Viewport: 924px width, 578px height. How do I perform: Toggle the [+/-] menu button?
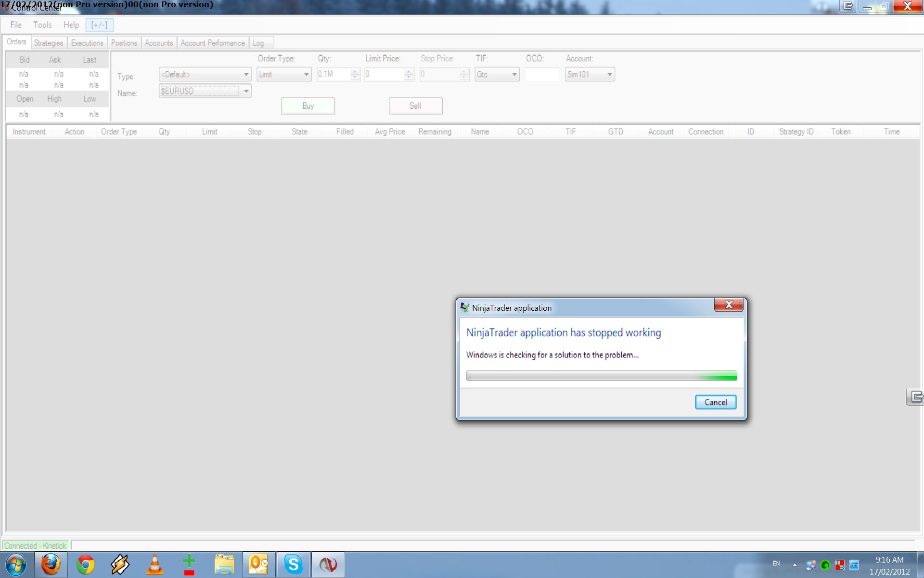click(x=99, y=25)
